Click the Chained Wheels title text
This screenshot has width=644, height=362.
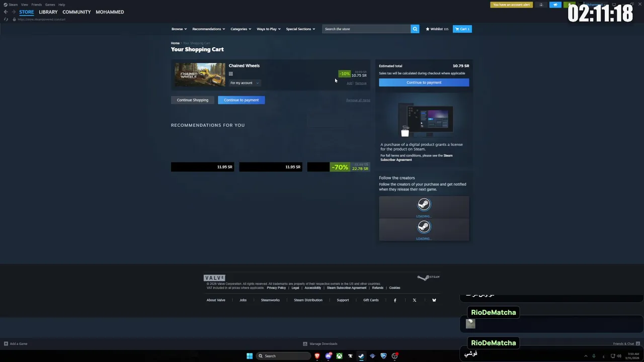pos(244,65)
